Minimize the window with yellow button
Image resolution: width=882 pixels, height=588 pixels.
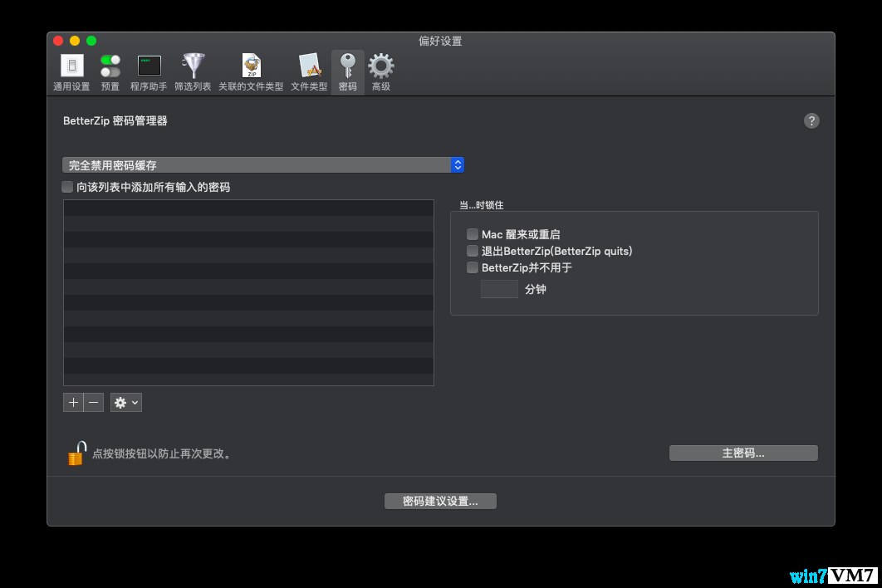click(x=75, y=41)
